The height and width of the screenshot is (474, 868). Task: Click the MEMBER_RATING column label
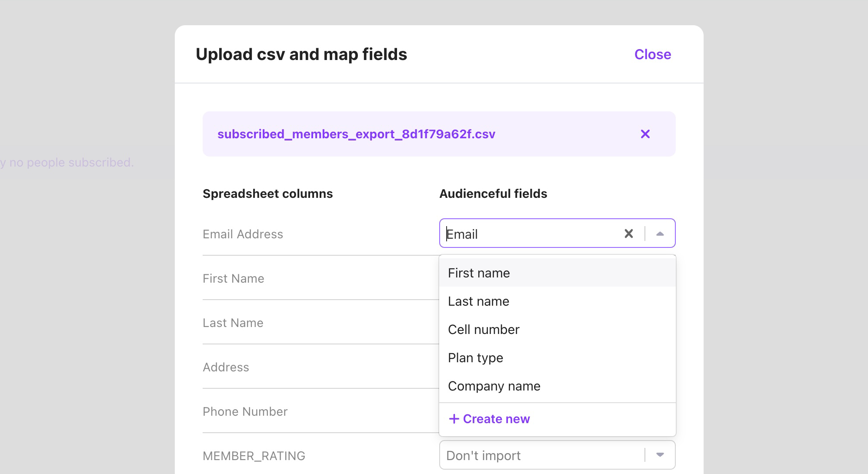pos(254,456)
